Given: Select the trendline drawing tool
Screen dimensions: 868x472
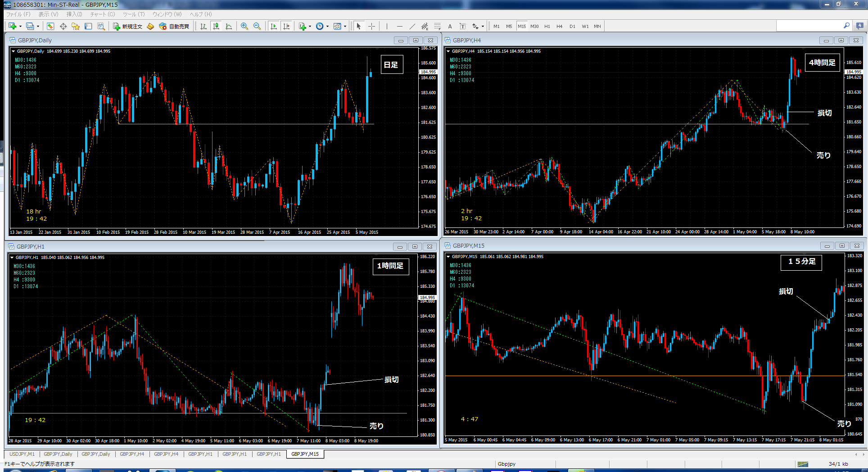Looking at the screenshot, I should [412, 26].
